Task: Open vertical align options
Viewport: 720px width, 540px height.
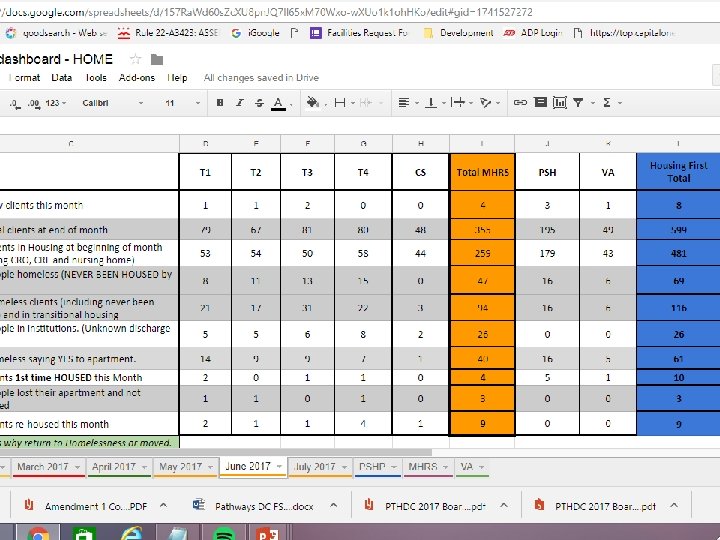Action: pyautogui.click(x=431, y=103)
